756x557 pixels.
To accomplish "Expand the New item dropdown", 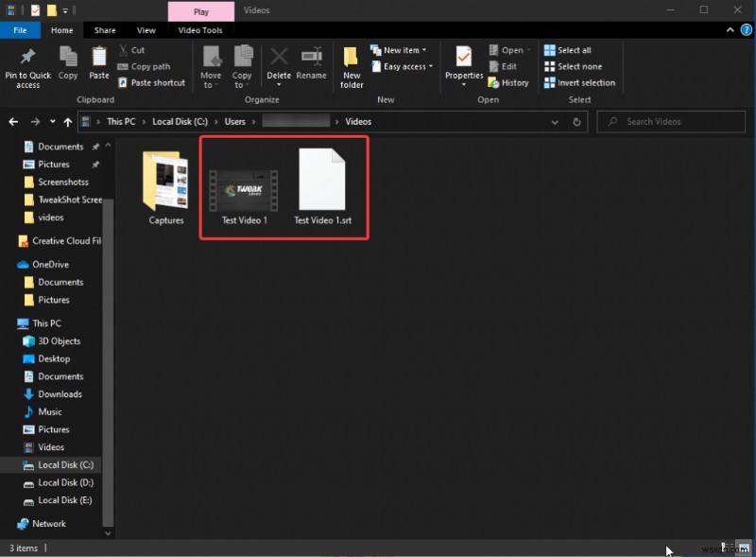I will tap(399, 49).
